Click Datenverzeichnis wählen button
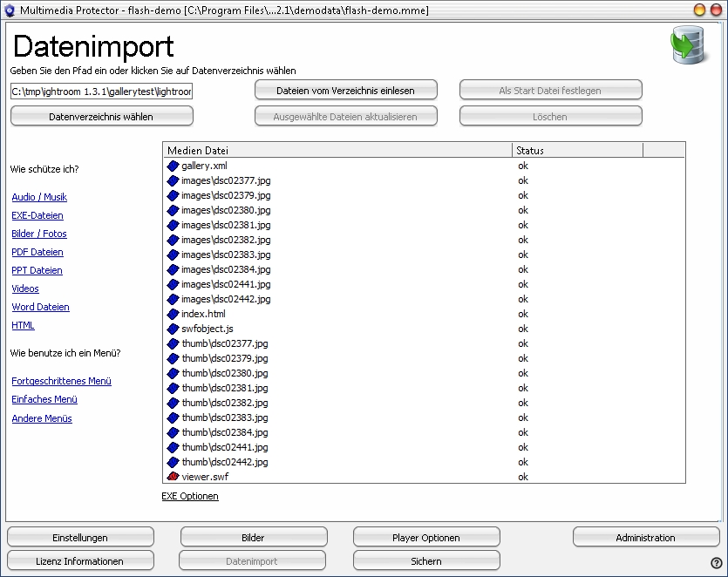Image resolution: width=728 pixels, height=577 pixels. point(101,116)
